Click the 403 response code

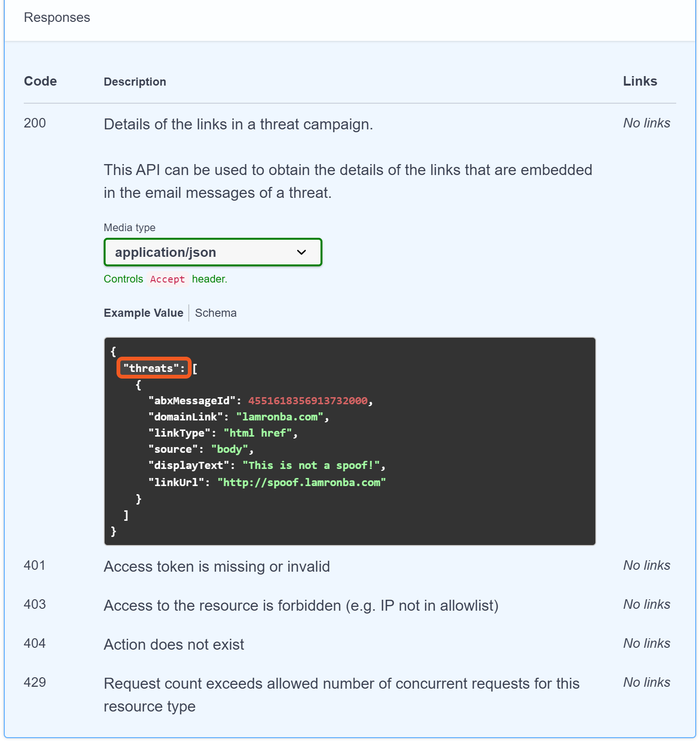[35, 604]
